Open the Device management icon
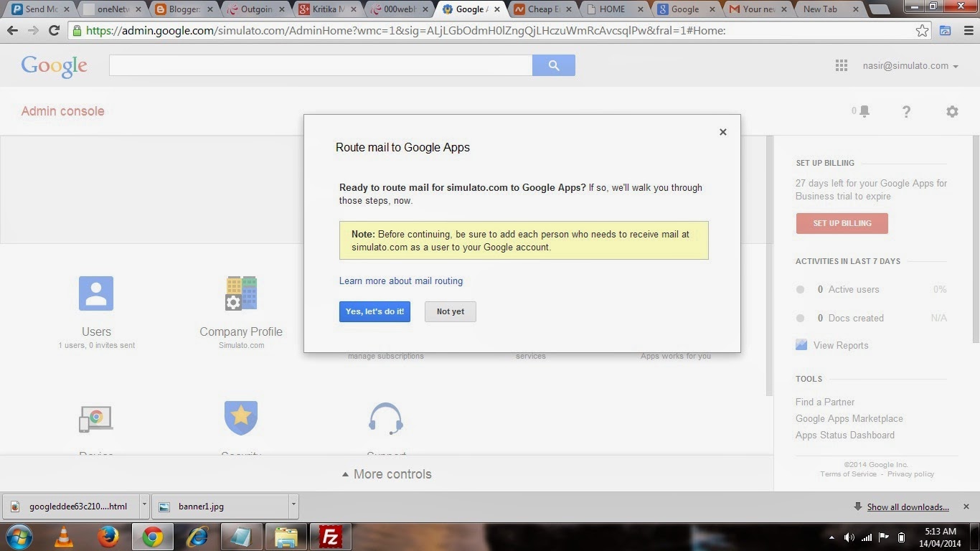 (x=96, y=419)
